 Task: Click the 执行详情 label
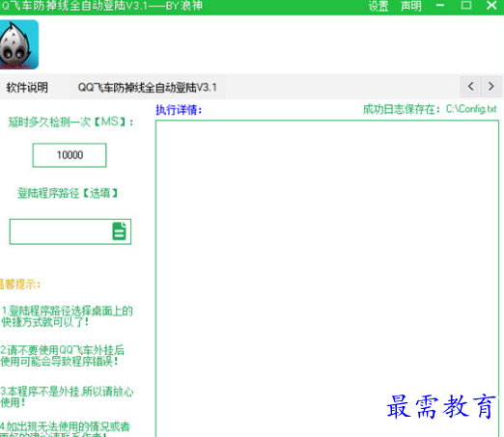pos(179,110)
